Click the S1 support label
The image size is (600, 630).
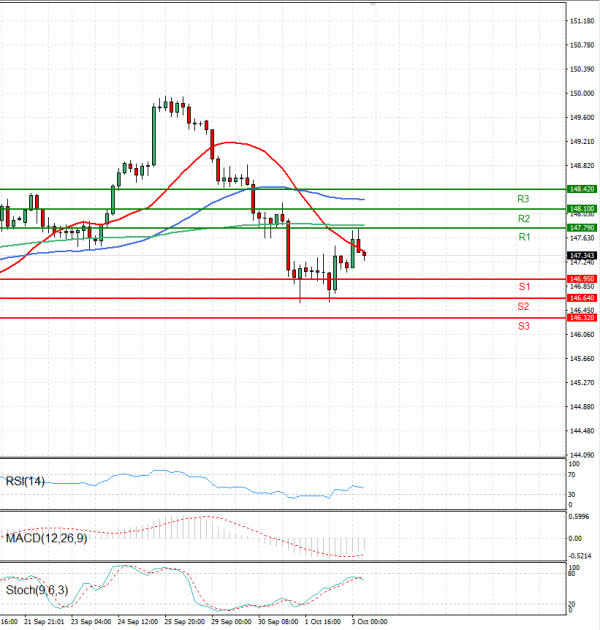pos(523,287)
